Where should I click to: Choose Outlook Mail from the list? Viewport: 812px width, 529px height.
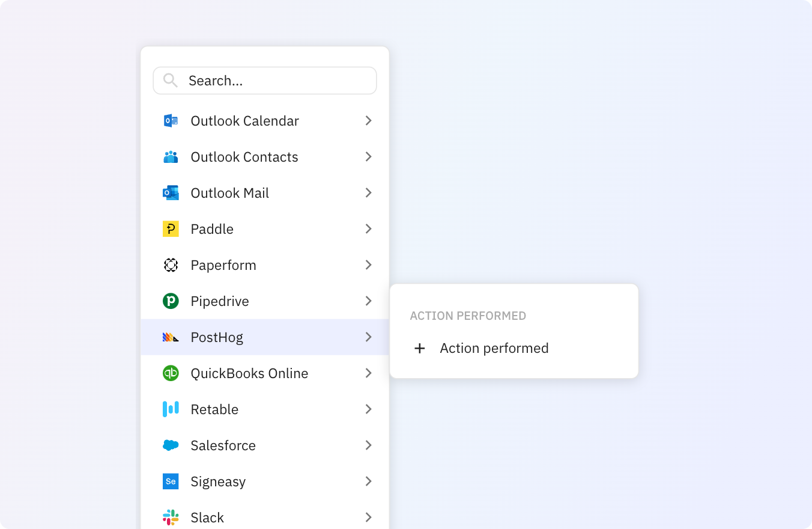[x=265, y=193]
